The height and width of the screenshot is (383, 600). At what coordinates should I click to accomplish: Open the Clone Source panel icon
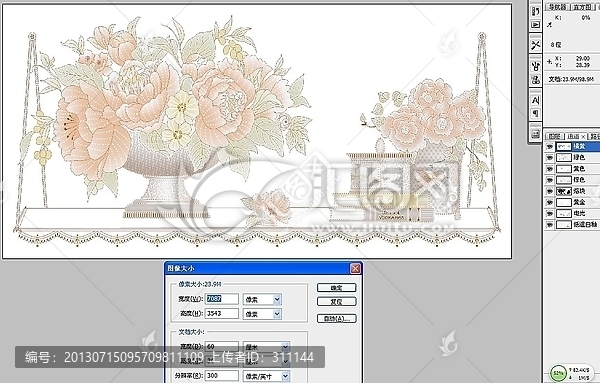(535, 66)
